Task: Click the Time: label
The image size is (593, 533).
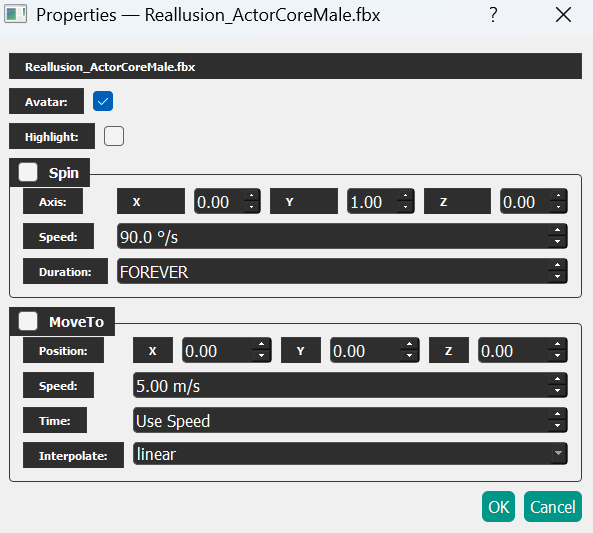Action: click(55, 420)
